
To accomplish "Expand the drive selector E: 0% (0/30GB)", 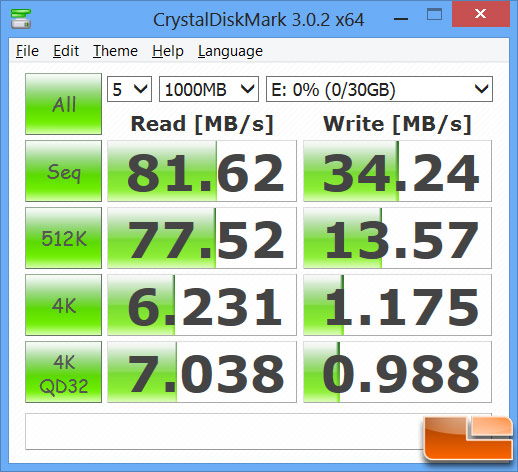I will click(x=379, y=89).
